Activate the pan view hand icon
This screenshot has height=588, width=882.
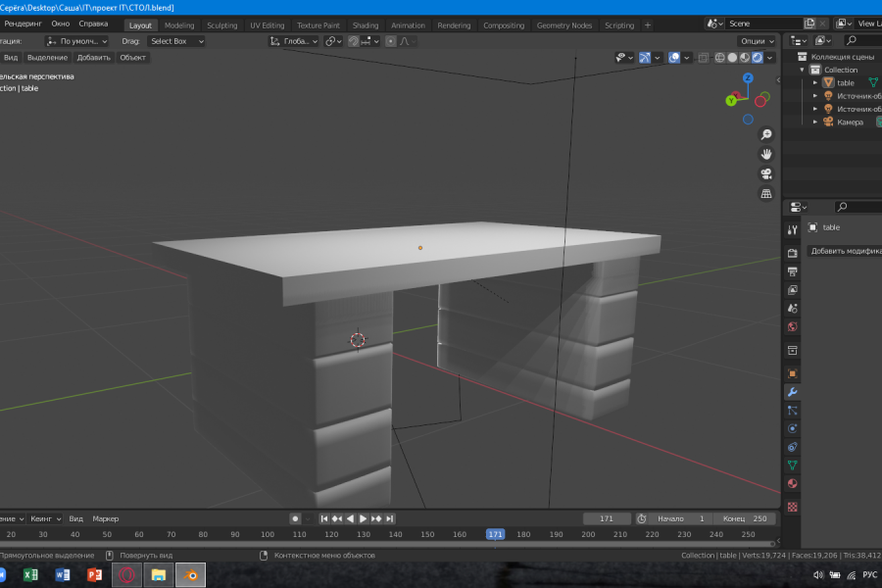pos(766,154)
